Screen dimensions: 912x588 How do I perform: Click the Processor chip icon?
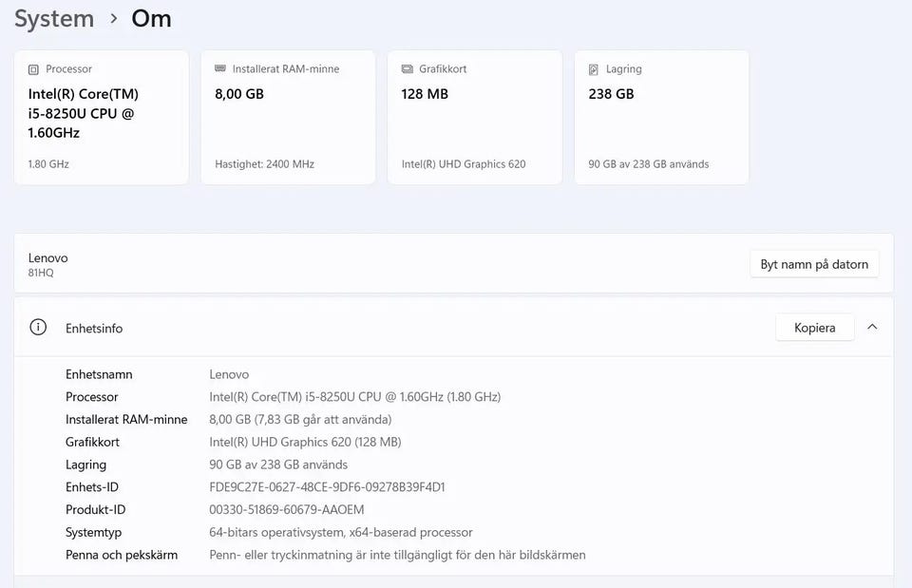point(34,69)
